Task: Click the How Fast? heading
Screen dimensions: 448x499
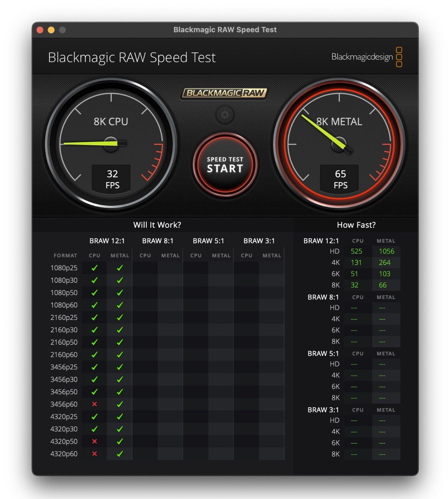Action: point(356,225)
